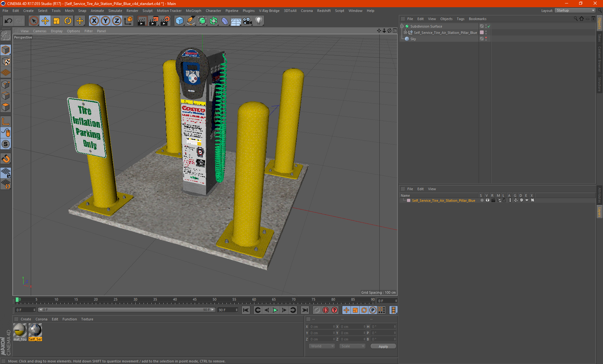Open the Layers side tab
Viewport: 603px width, 364px height.
click(x=599, y=212)
